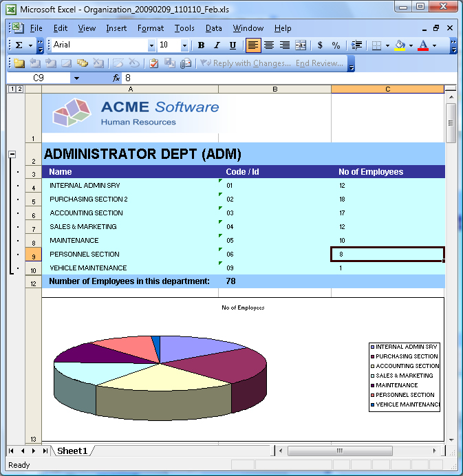
Task: Open the Tools menu
Action: tap(184, 28)
